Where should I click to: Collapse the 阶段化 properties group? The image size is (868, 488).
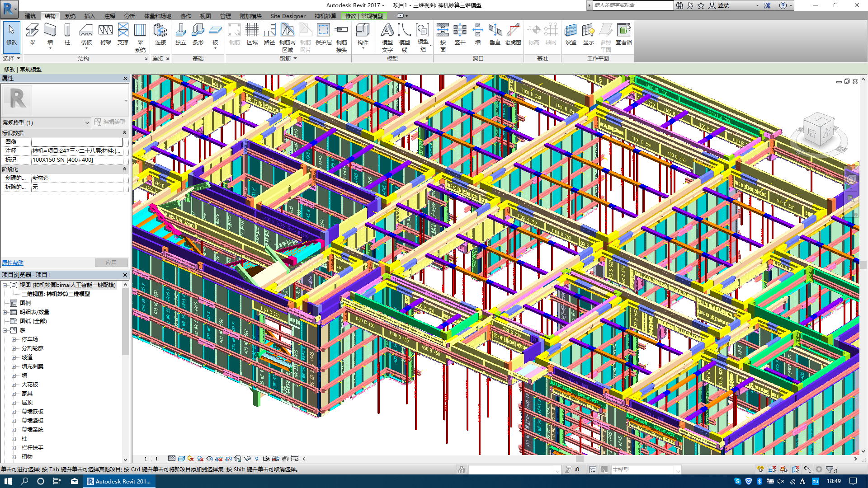pyautogui.click(x=125, y=169)
